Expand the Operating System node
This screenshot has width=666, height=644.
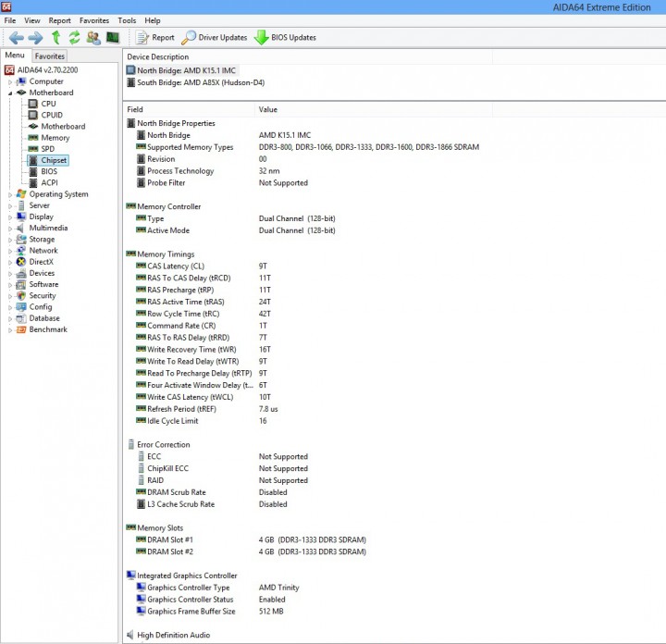[10, 194]
